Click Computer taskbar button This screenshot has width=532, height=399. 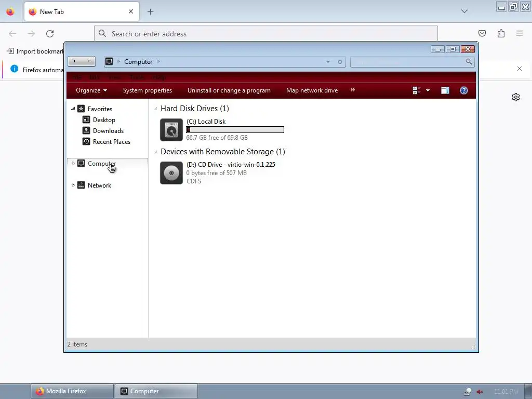pyautogui.click(x=156, y=391)
